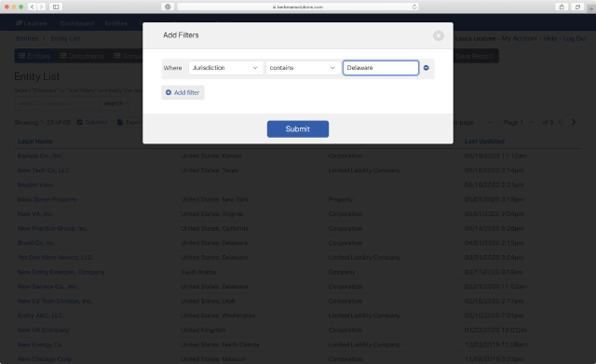Open the New Entity Example, Company entity

[61, 272]
